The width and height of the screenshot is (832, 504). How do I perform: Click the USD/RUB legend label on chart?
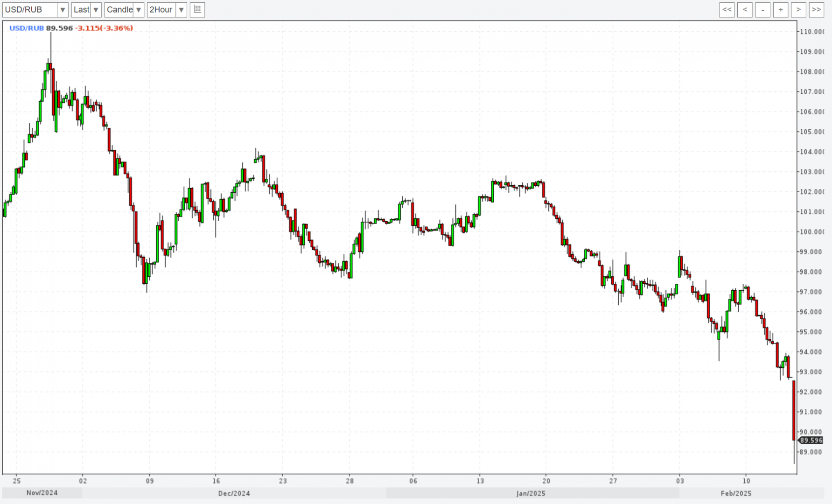[x=27, y=28]
